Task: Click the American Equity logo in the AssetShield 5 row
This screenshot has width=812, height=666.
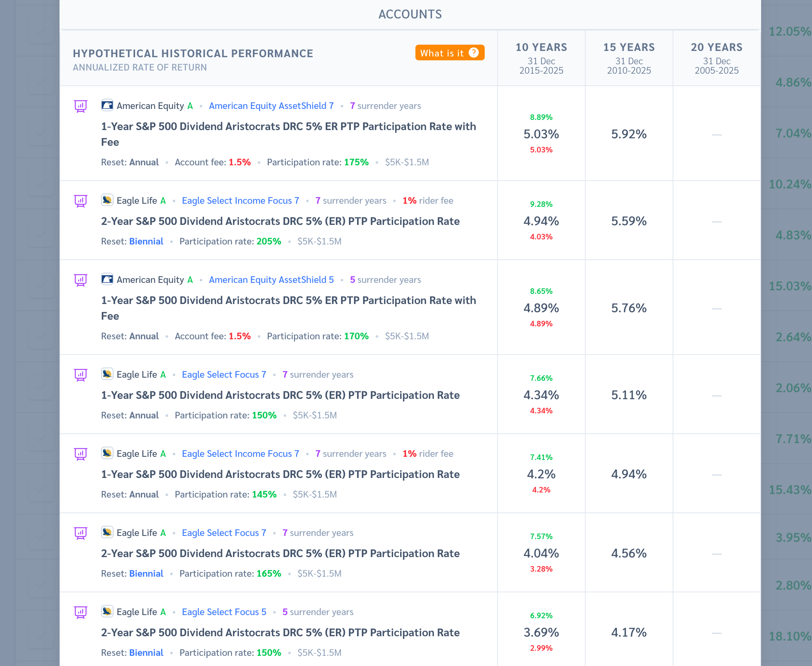Action: click(x=107, y=279)
